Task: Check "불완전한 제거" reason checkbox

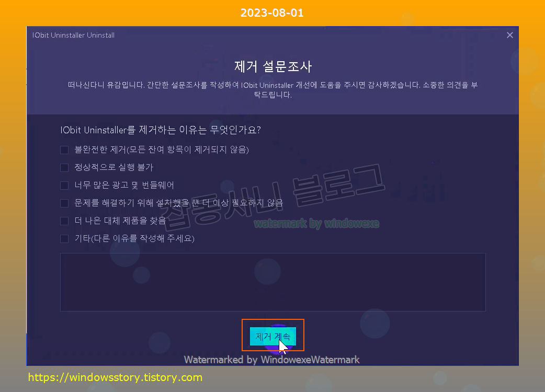Action: [64, 149]
